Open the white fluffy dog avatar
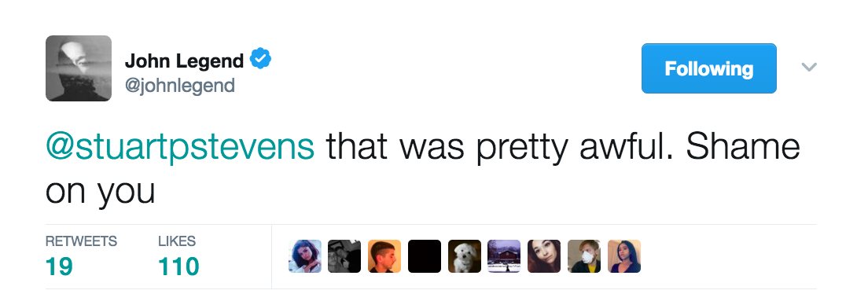Screen dimensions: 868x294 click(x=465, y=256)
